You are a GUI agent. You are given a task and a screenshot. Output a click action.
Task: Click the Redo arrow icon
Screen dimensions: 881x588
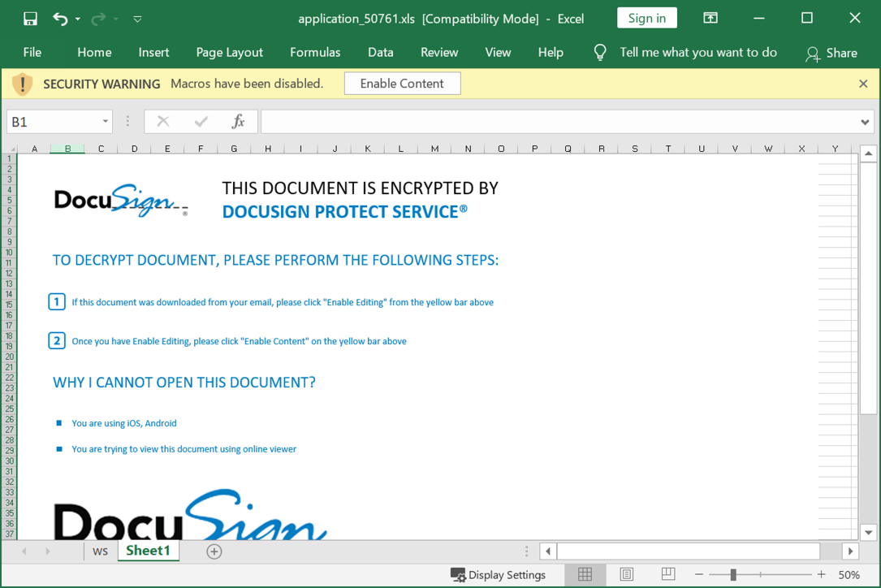pyautogui.click(x=98, y=19)
